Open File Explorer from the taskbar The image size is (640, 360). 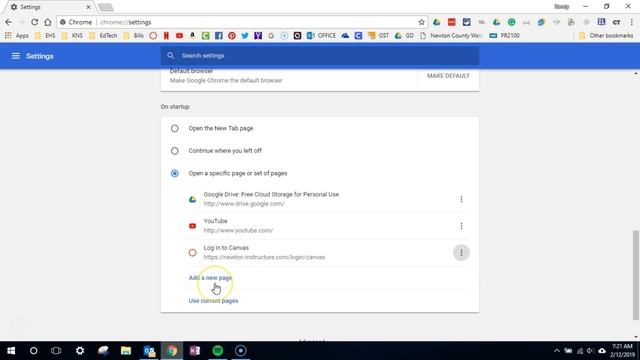(x=126, y=351)
